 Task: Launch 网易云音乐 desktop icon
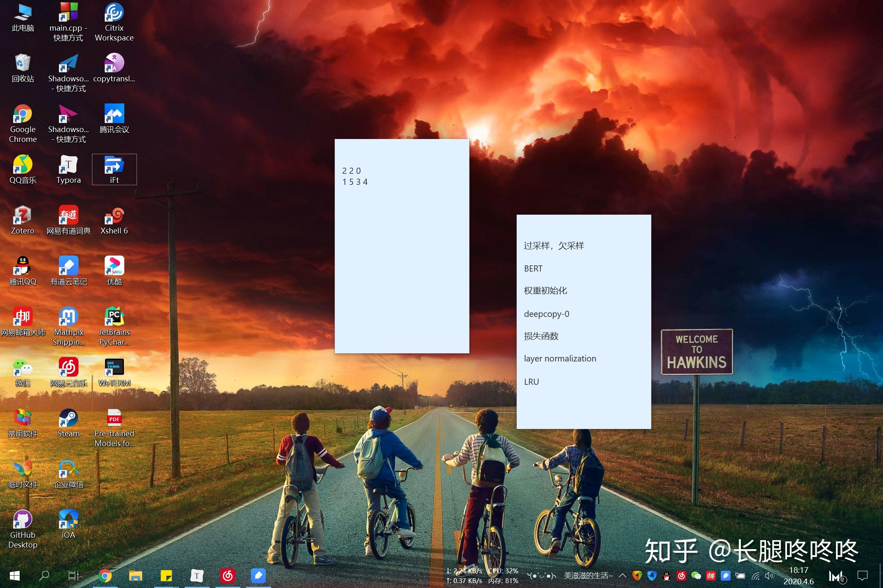coord(68,373)
